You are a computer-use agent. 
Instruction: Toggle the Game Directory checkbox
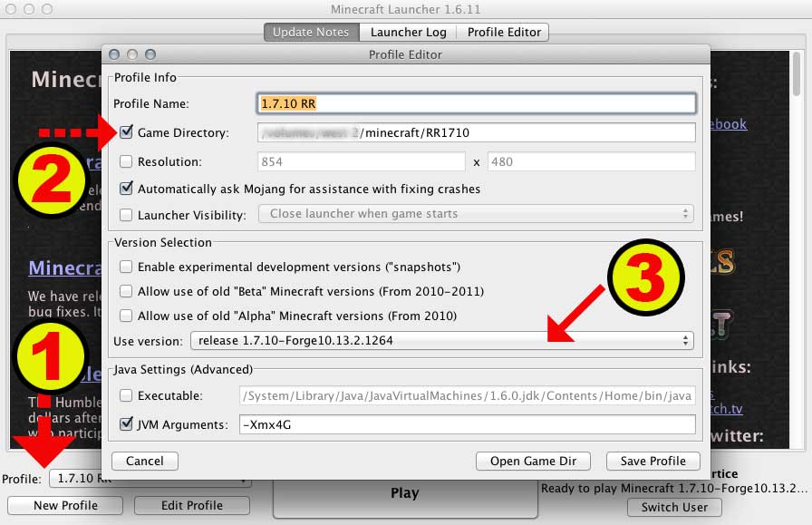tap(126, 131)
